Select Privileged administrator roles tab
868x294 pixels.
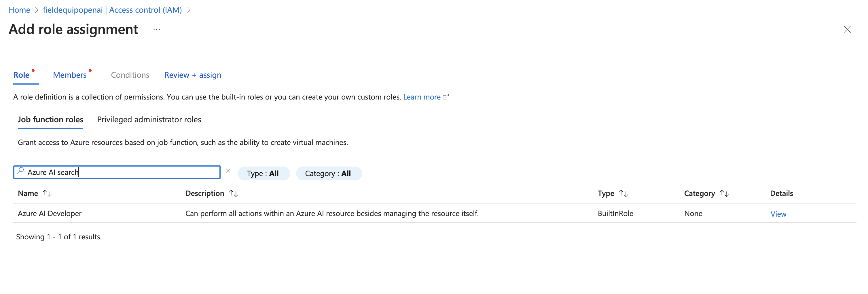pos(149,120)
